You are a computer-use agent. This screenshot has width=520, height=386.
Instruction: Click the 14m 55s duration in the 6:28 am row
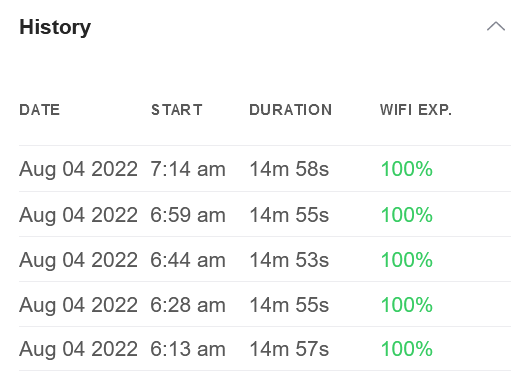click(x=289, y=305)
